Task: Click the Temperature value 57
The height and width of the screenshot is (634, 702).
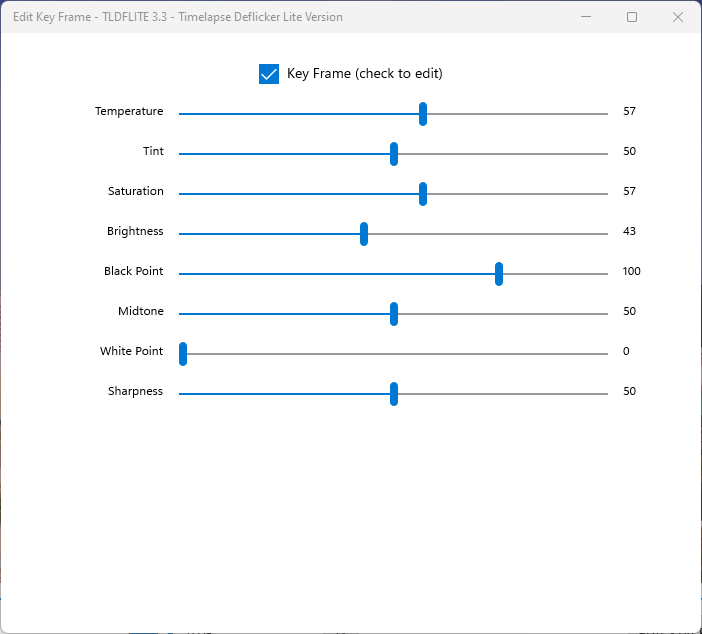Action: click(629, 111)
